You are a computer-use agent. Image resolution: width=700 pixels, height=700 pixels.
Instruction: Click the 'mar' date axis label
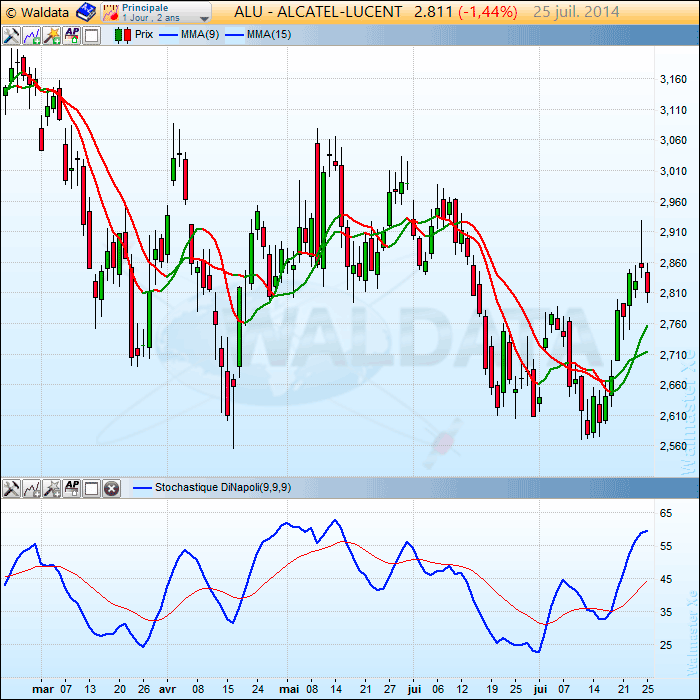[43, 689]
